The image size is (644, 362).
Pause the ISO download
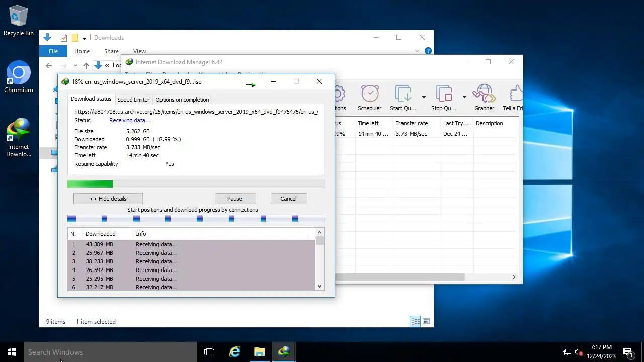click(234, 199)
